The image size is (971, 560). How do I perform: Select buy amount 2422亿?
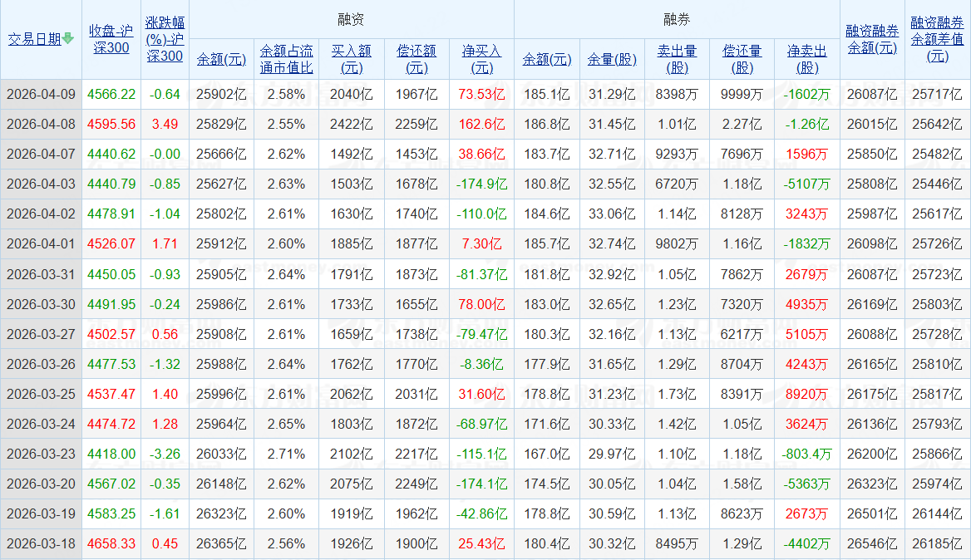click(x=351, y=125)
